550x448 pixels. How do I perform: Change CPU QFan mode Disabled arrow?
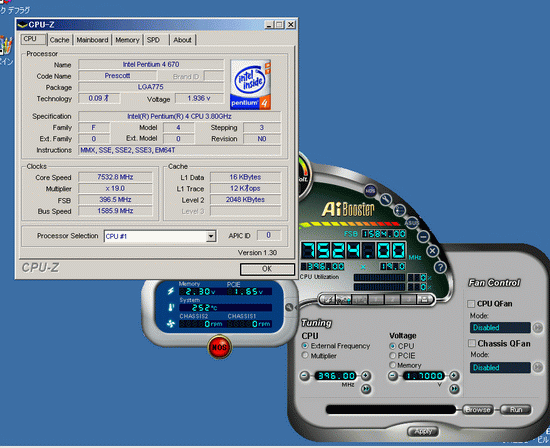click(x=537, y=328)
